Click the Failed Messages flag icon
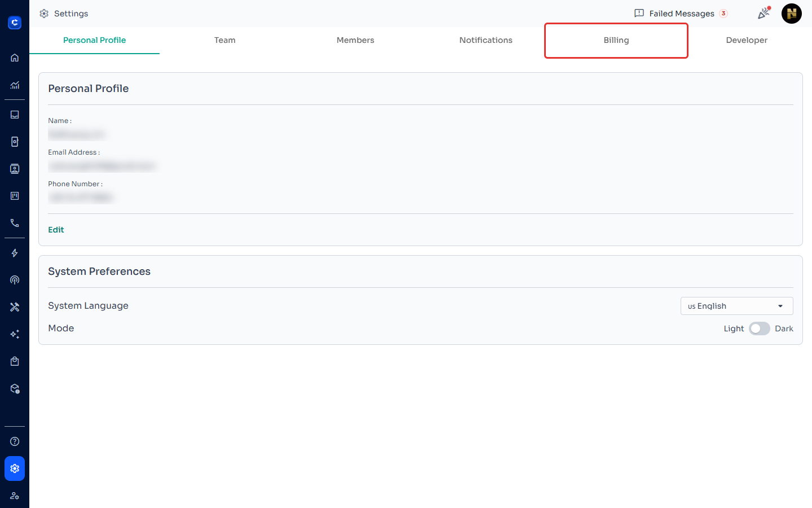This screenshot has height=508, width=812. click(x=639, y=13)
